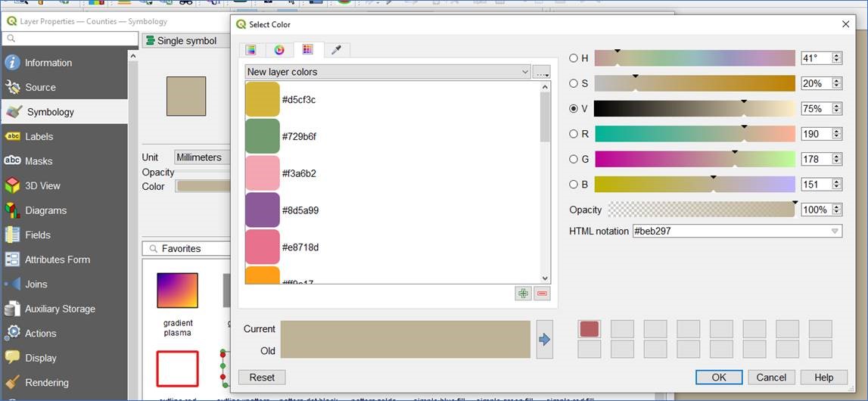Select the #e8718d rose swatch
This screenshot has height=401, width=868.
click(263, 247)
